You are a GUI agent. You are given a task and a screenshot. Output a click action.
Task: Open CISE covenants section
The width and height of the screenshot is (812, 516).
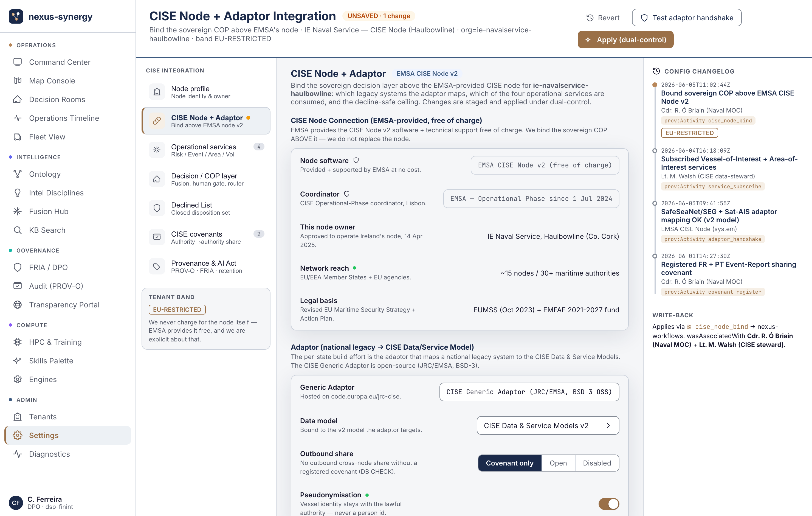pos(206,237)
